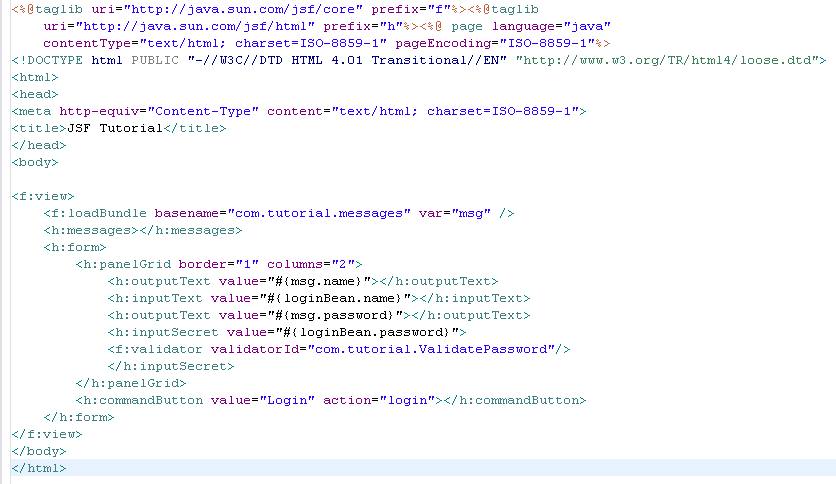This screenshot has width=836, height=484.
Task: Click the "http://www.w3.org/TR/html4/loose.dtd" URL
Action: pyautogui.click(x=667, y=61)
